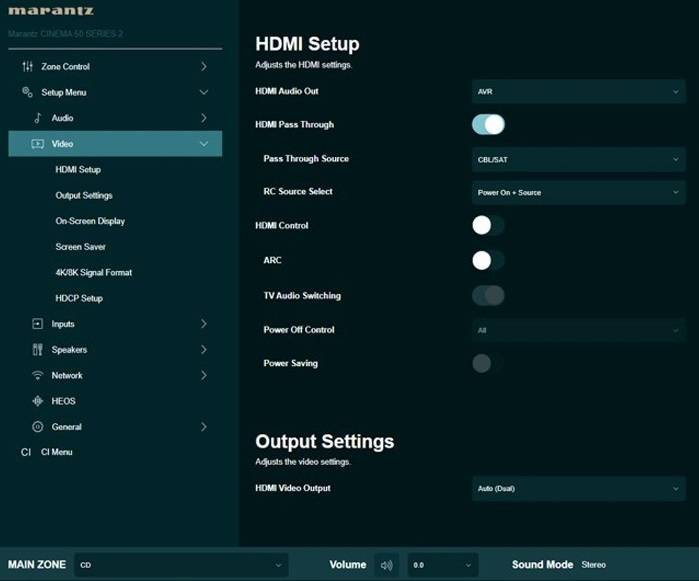Collapse Setup Menu with its chevron
Image resolution: width=699 pixels, height=581 pixels.
click(x=204, y=92)
